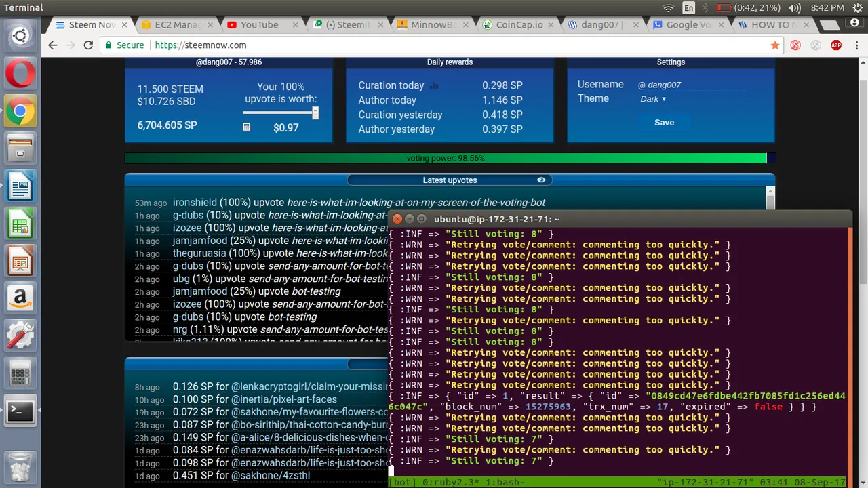Open the Chrome menu with three dots

(x=856, y=45)
